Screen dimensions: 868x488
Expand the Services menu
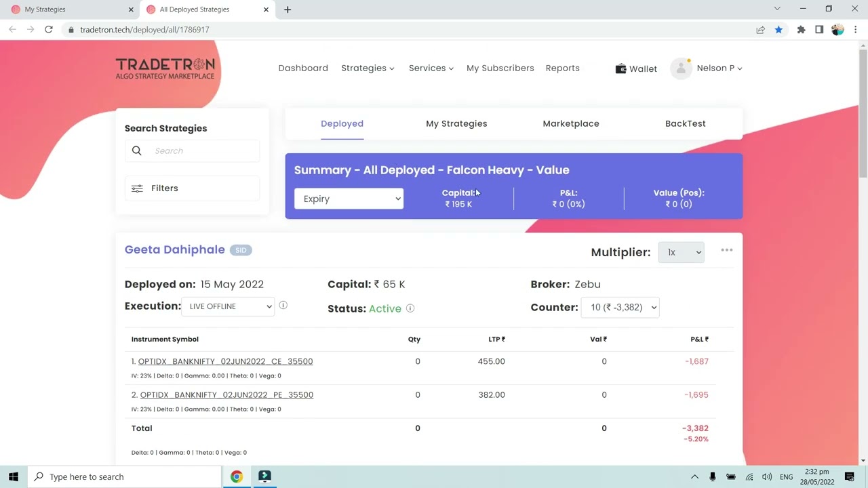coord(431,68)
